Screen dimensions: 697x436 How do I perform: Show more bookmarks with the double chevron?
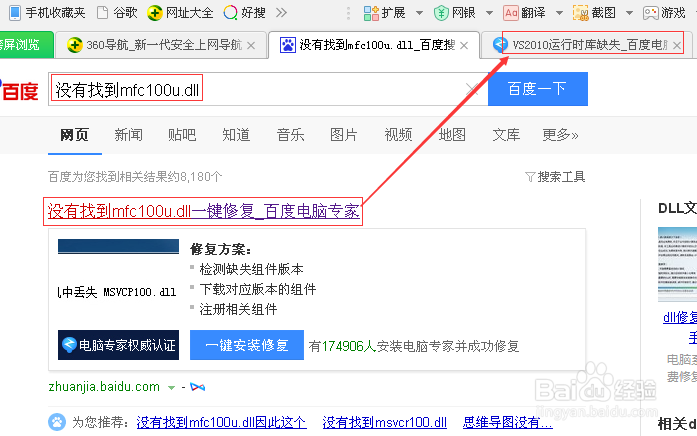tap(281, 12)
